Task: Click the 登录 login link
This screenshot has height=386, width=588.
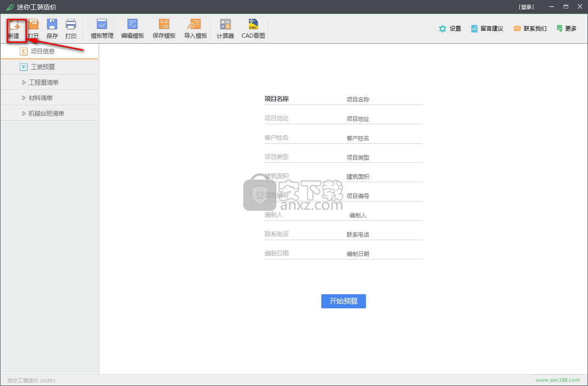Action: (x=526, y=7)
